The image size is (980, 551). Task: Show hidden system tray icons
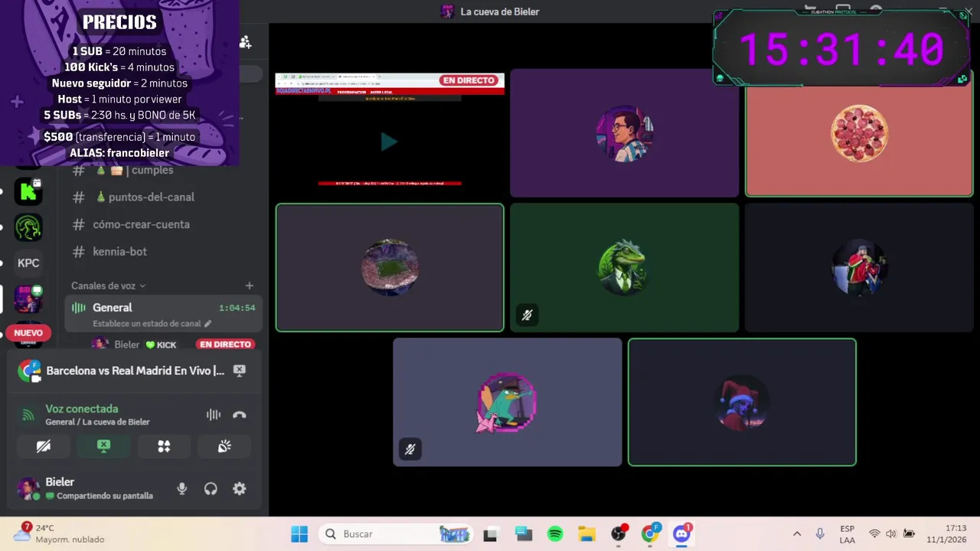[797, 533]
